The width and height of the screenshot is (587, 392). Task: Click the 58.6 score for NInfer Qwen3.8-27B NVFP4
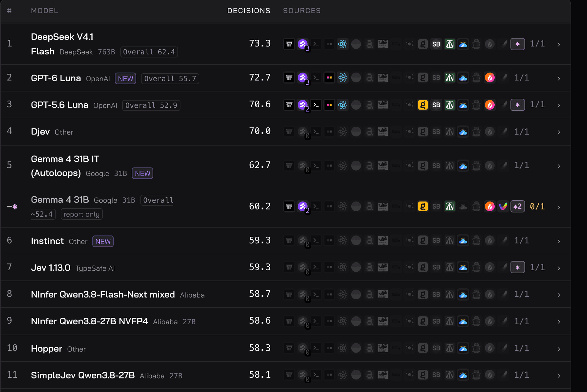(x=260, y=321)
